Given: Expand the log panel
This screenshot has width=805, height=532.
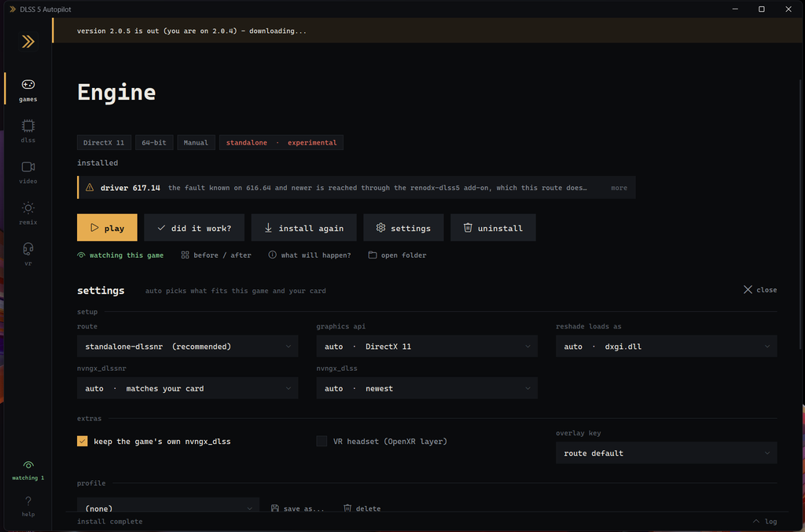Looking at the screenshot, I should (x=765, y=521).
